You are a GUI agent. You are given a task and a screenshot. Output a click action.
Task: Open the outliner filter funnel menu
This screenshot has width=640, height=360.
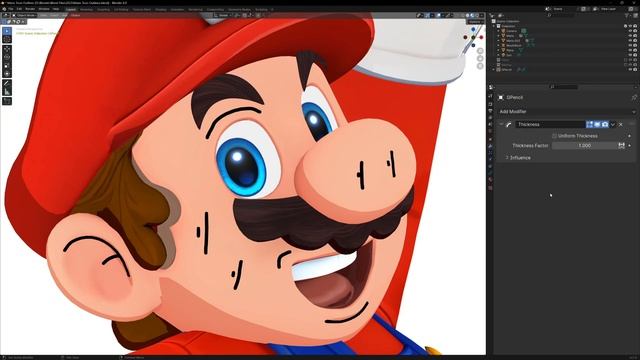(627, 16)
